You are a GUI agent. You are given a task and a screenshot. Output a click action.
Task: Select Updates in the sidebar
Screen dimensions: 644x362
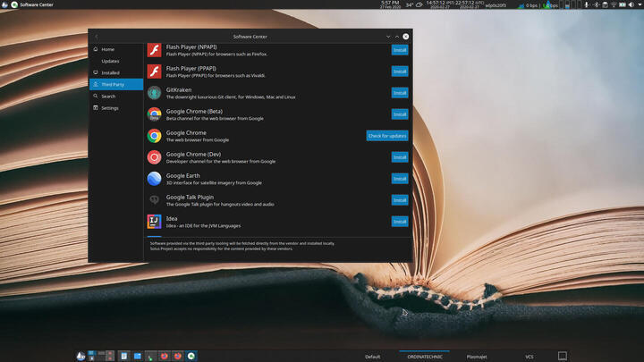116,61
